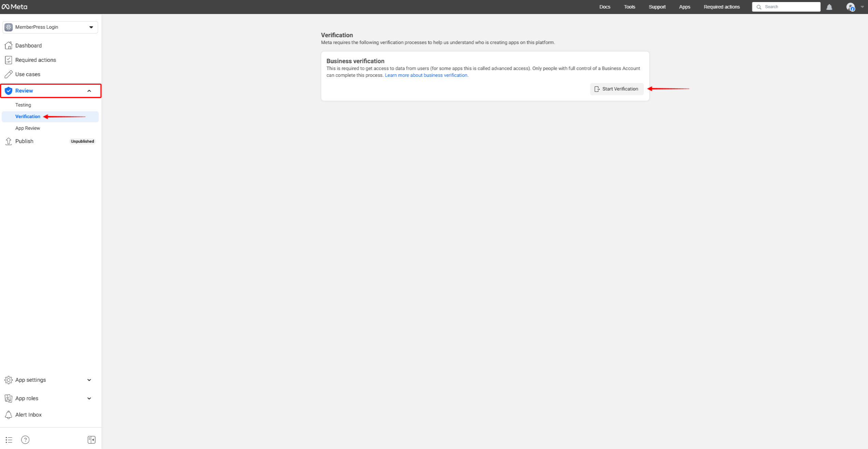This screenshot has width=868, height=449.
Task: Open the Docs menu item
Action: coord(605,7)
